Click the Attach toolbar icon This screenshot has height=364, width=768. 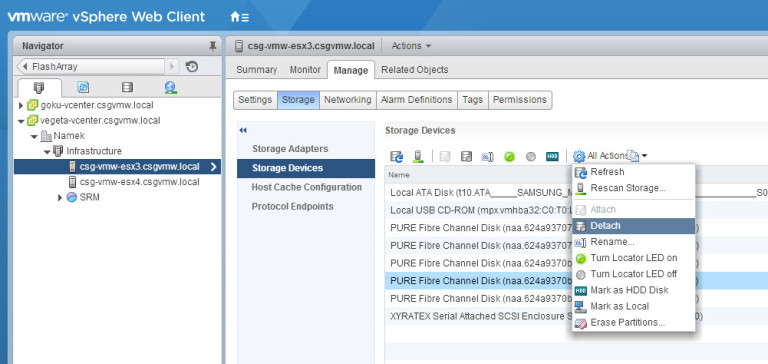tap(445, 156)
